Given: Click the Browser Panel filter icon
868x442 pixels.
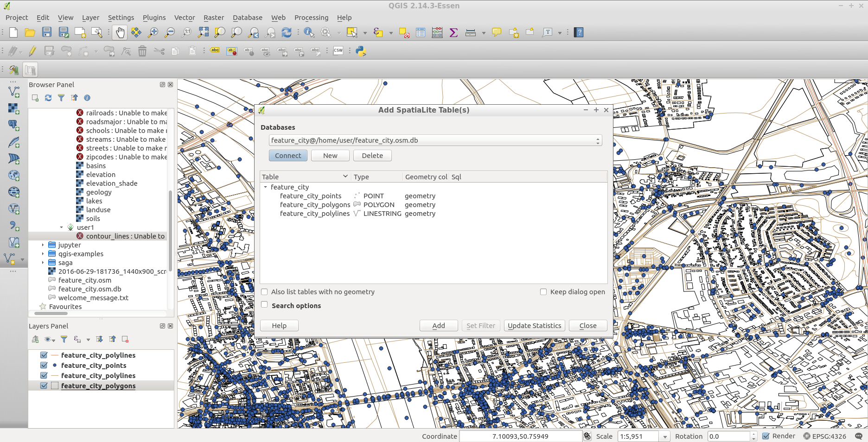Looking at the screenshot, I should pos(61,98).
